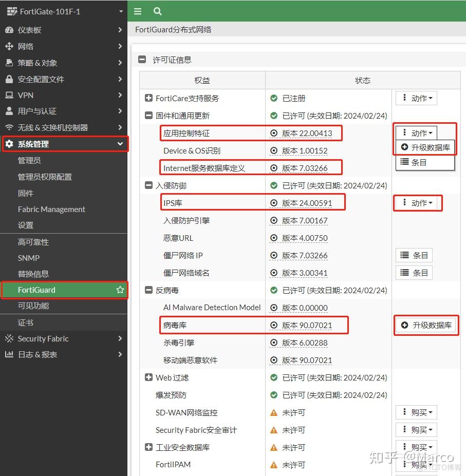
Task: Click the hamburger menu icon
Action: pos(138,11)
